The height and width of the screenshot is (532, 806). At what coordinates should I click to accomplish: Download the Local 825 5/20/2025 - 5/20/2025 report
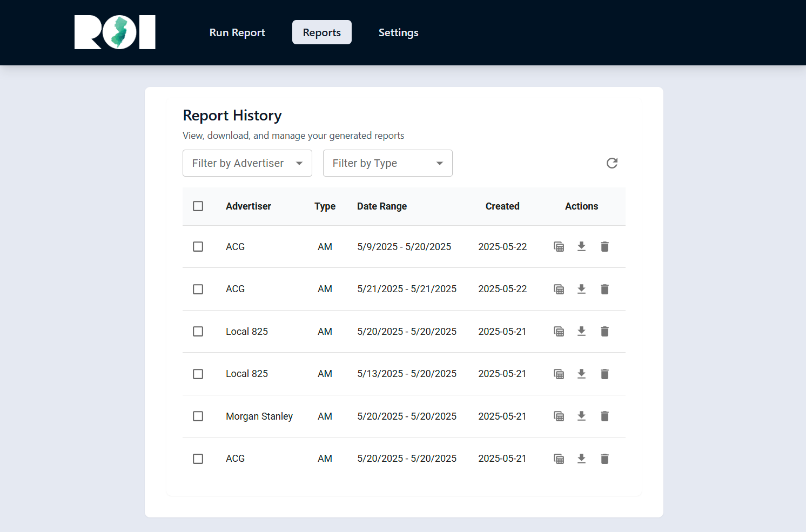581,331
